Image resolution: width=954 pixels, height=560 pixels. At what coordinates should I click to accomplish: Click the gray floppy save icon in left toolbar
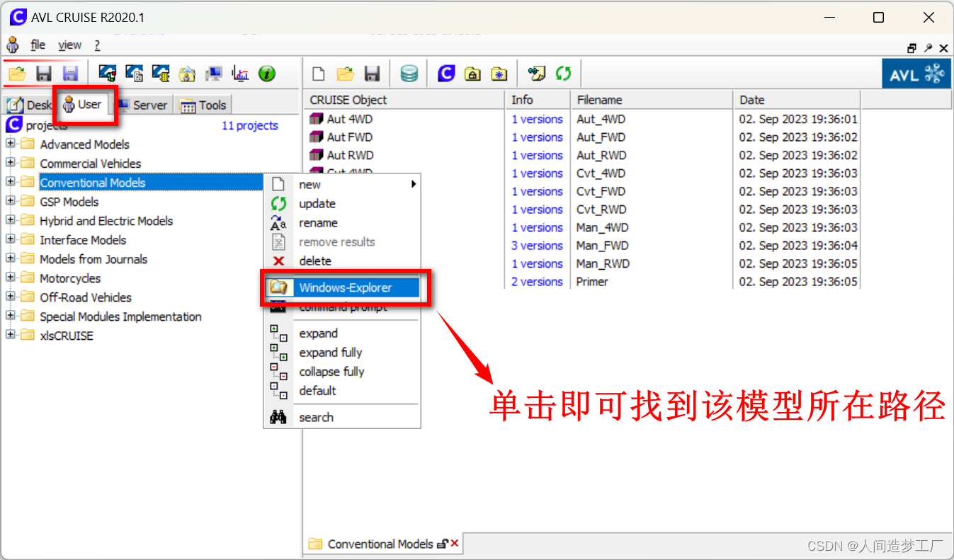click(x=43, y=73)
